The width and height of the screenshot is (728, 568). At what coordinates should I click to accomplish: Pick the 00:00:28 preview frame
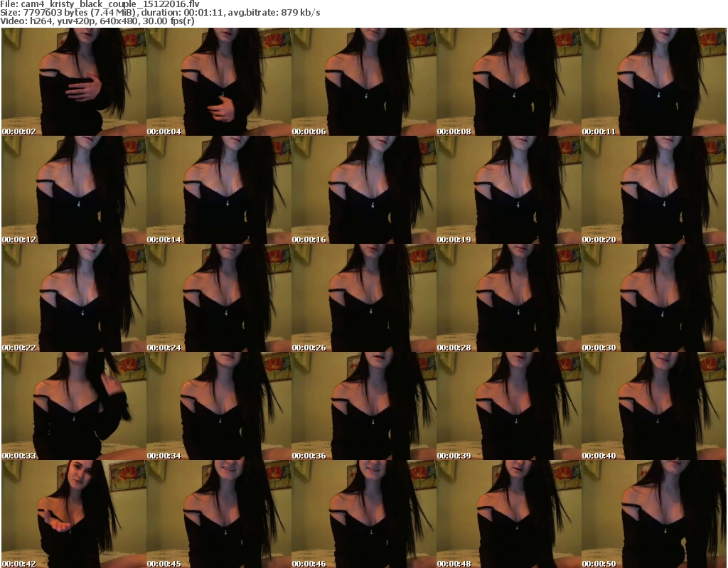point(508,298)
